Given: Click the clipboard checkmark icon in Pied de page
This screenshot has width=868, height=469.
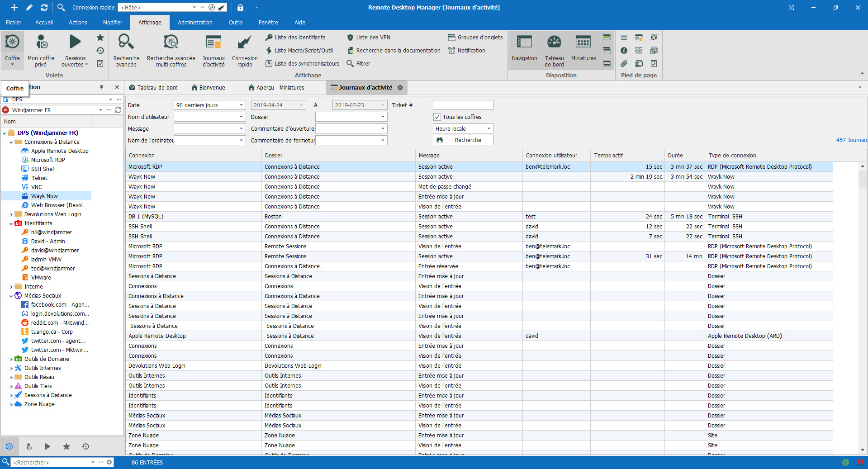Looking at the screenshot, I should pyautogui.click(x=654, y=64).
